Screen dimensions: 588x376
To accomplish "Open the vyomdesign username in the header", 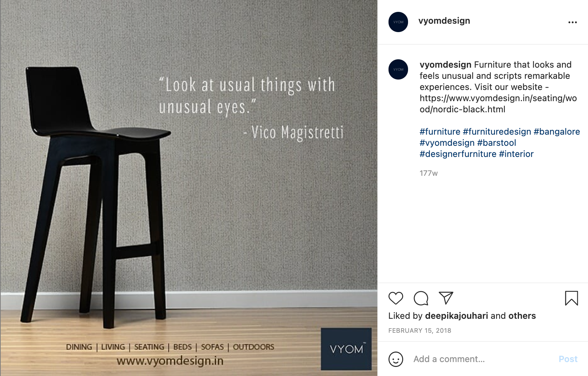I will pyautogui.click(x=444, y=21).
